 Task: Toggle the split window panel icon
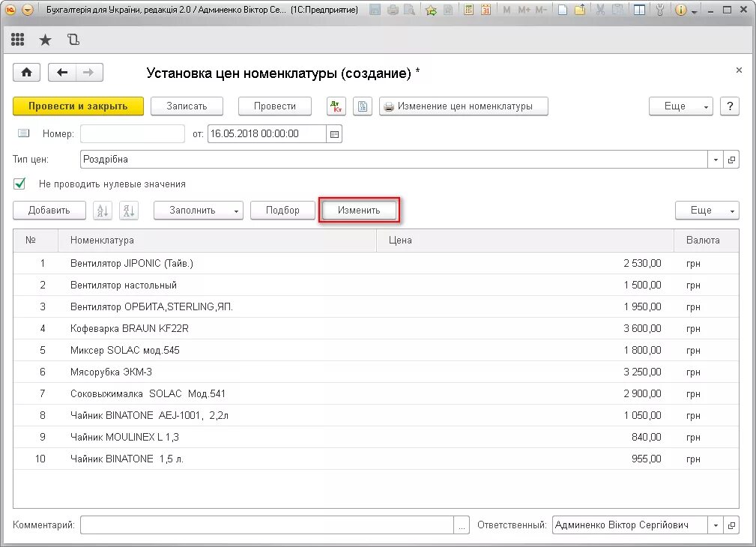coord(639,10)
